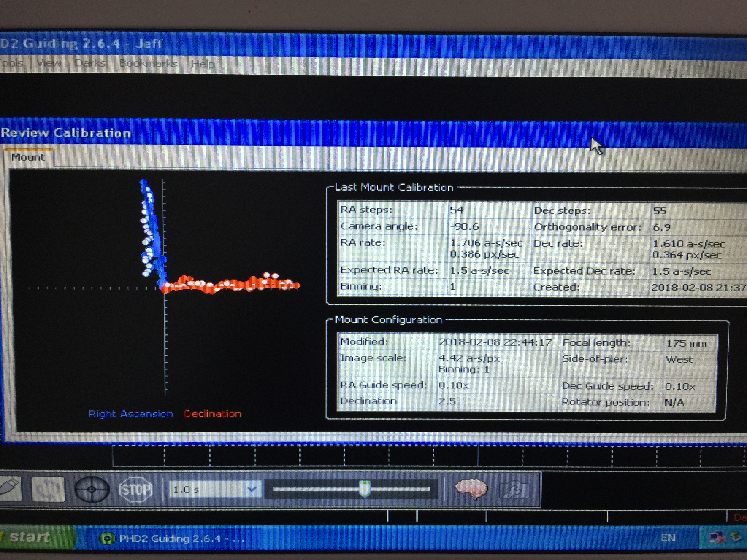Open the View menu
The height and width of the screenshot is (560, 747).
click(49, 63)
